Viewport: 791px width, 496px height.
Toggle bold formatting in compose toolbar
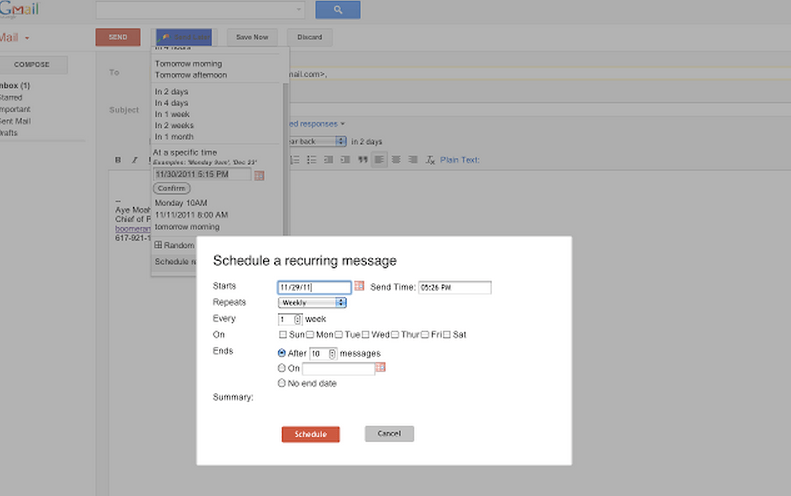(x=118, y=160)
